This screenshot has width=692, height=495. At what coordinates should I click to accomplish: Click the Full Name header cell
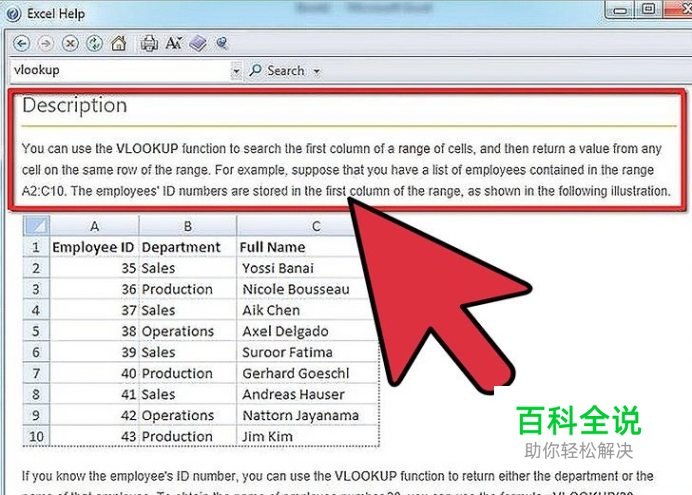[x=299, y=248]
